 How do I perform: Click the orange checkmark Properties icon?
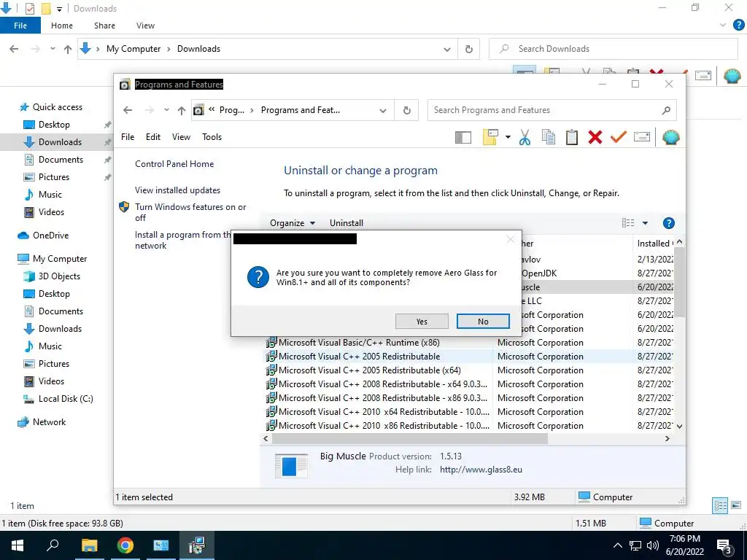619,138
